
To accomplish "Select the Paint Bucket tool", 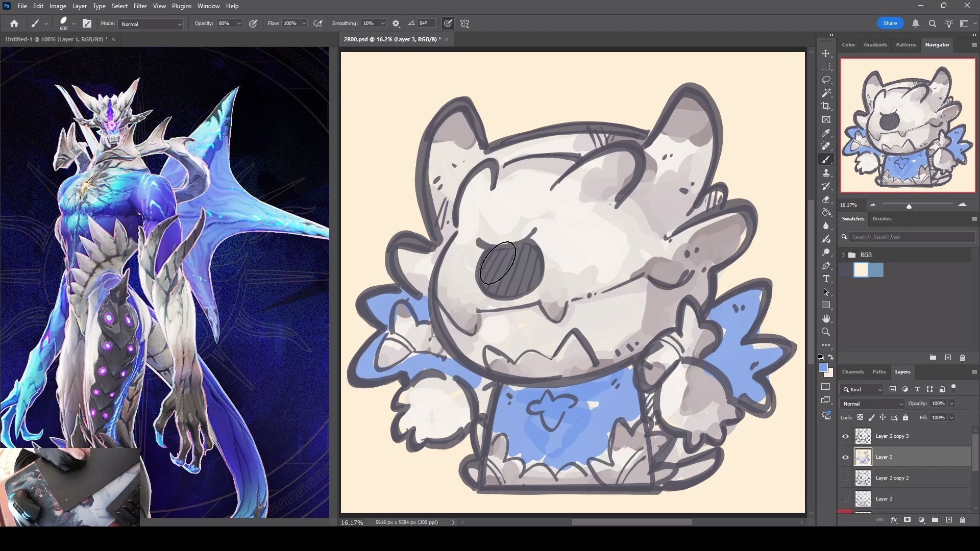I will pyautogui.click(x=826, y=213).
